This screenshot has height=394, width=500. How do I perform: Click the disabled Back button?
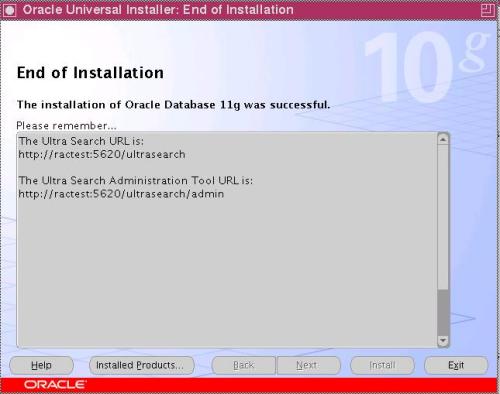tap(244, 365)
